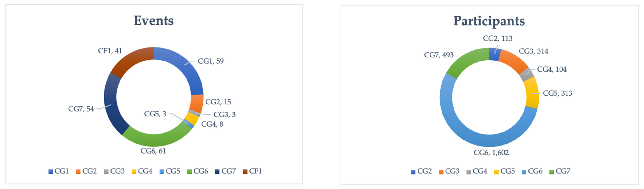Select the Events chart title
Viewport: 644px width, 189px height.
point(153,20)
